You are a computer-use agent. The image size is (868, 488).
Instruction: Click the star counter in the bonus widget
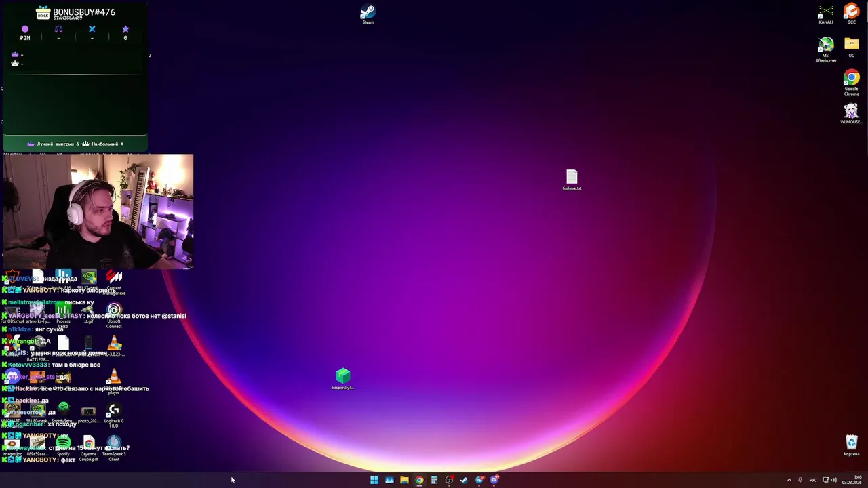[x=125, y=33]
